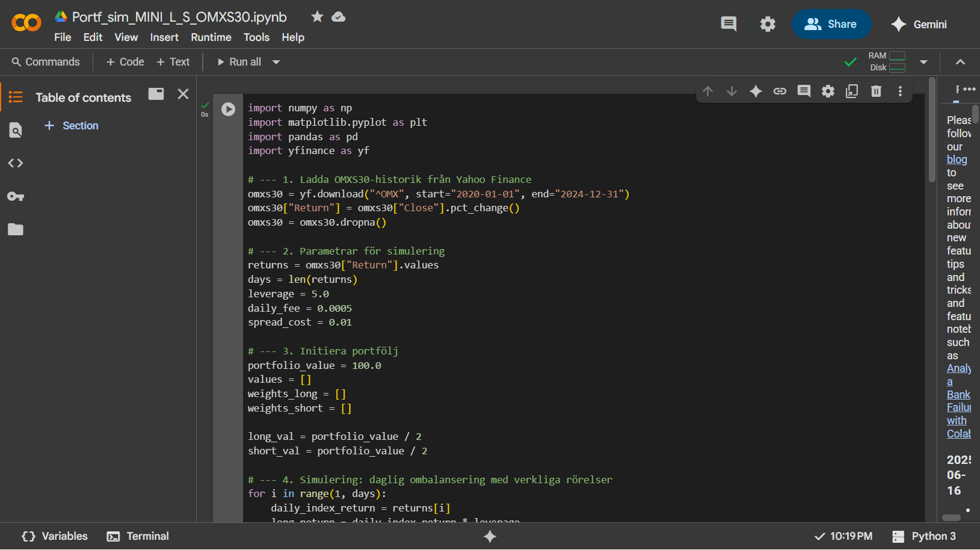
Task: Rename notebook title Portf_sim_MINI_L_S_OMXS30.ipynb
Action: click(179, 17)
